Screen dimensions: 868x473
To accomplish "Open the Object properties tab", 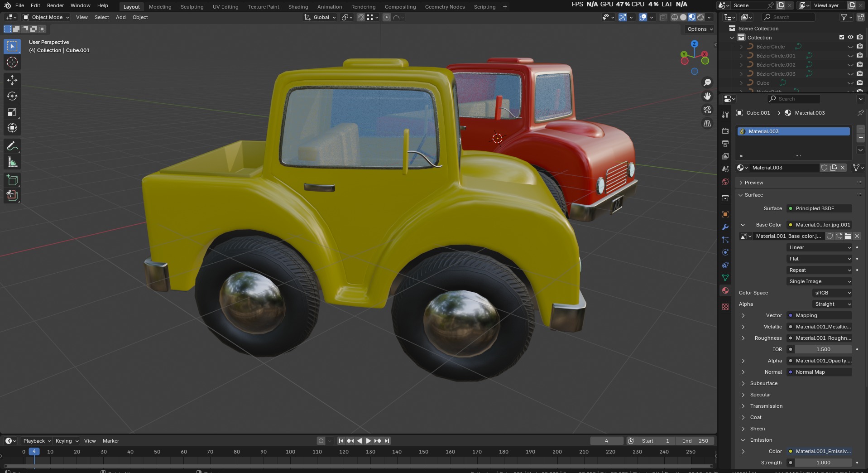I will pyautogui.click(x=725, y=214).
